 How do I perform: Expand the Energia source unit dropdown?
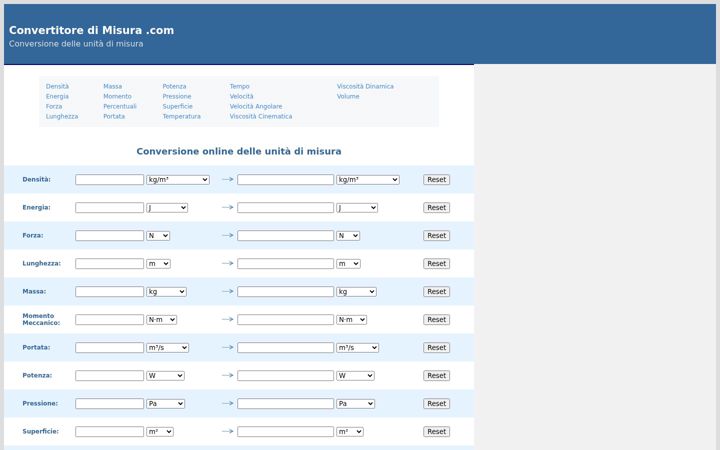click(x=167, y=208)
